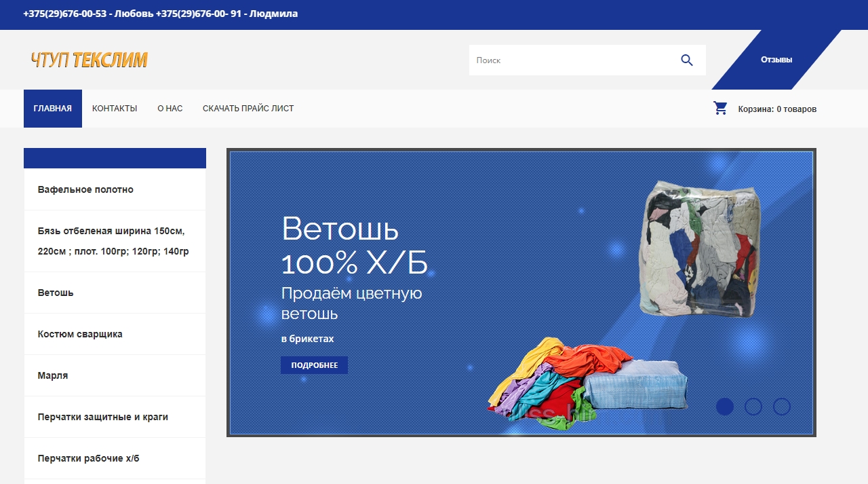This screenshot has width=868, height=484.
Task: Open the Отзывы button
Action: (776, 60)
